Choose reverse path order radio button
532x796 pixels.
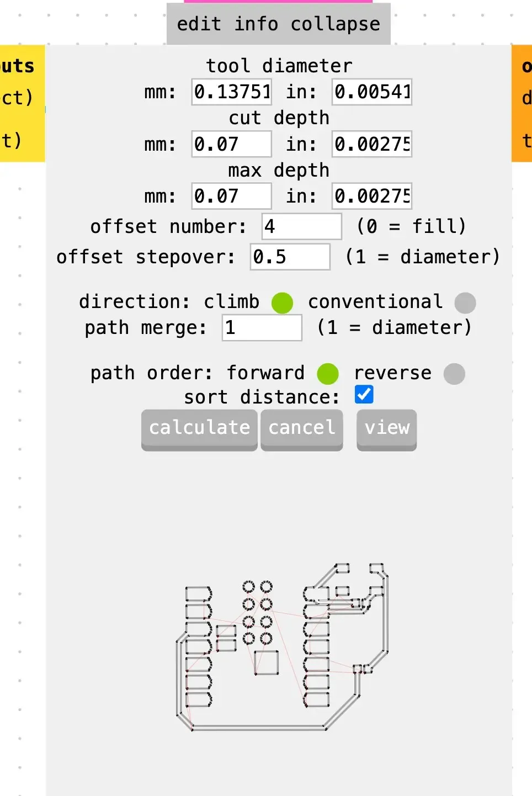pyautogui.click(x=455, y=374)
